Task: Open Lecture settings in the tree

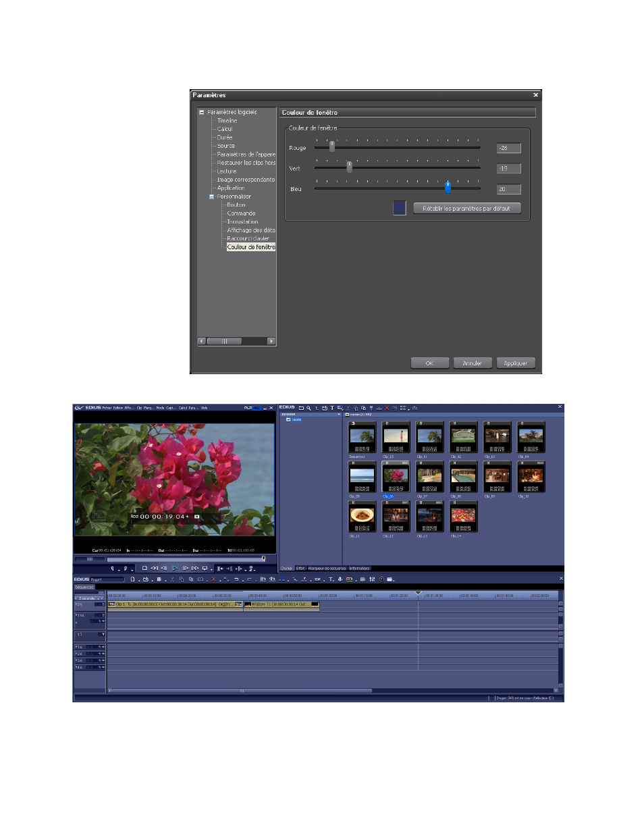Action: coord(227,172)
